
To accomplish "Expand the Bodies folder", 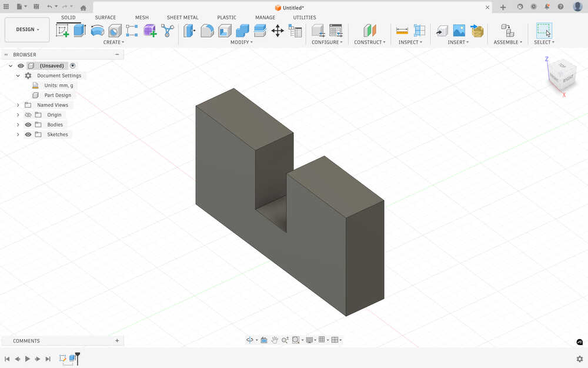I will [18, 125].
